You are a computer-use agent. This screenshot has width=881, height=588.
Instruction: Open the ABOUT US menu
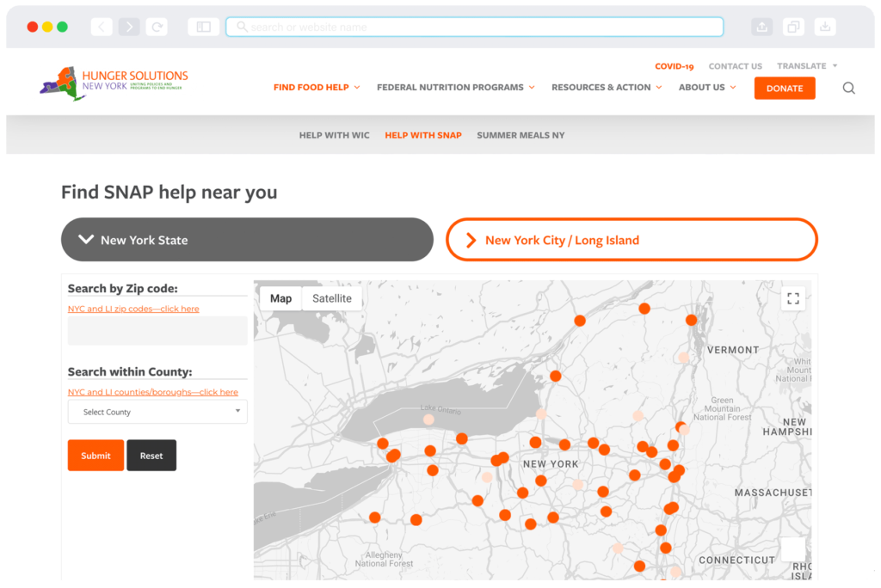(702, 87)
